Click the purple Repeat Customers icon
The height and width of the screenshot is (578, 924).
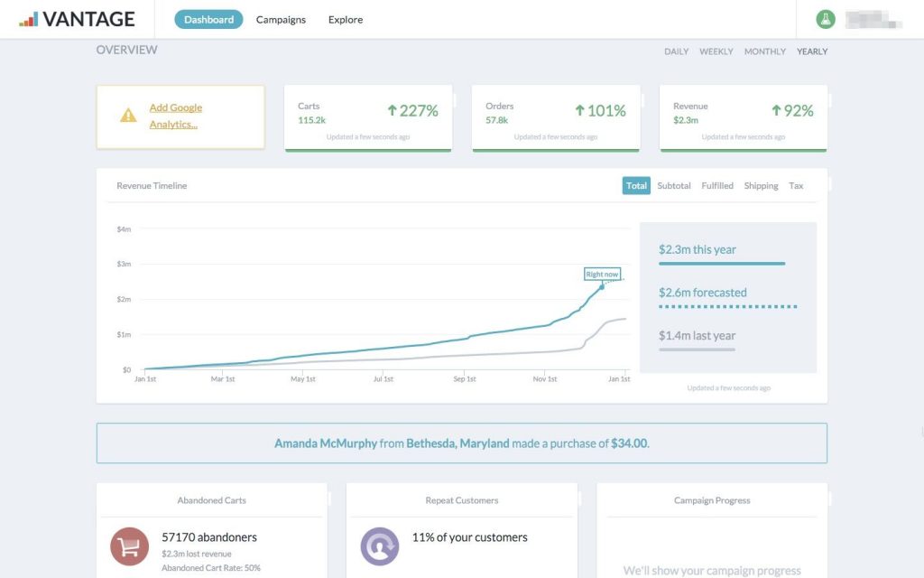tap(379, 545)
